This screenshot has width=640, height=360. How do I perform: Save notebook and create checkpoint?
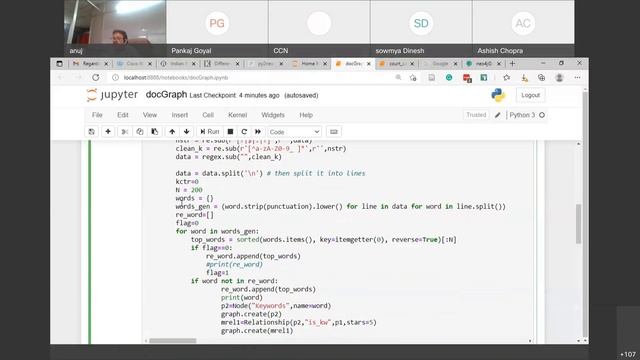tap(91, 131)
